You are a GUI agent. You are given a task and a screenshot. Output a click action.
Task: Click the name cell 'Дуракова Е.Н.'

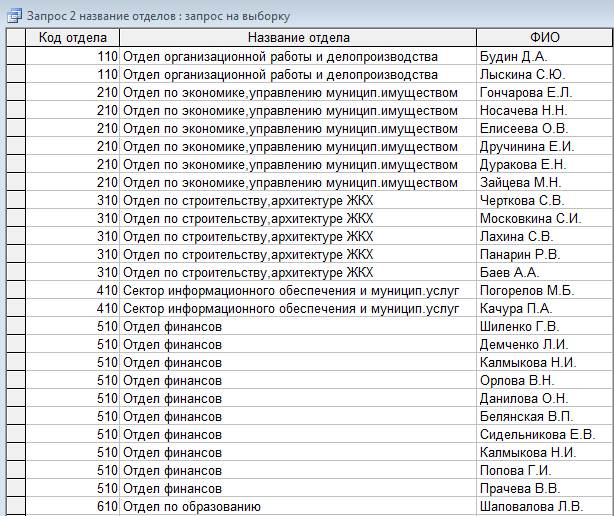[x=545, y=164]
